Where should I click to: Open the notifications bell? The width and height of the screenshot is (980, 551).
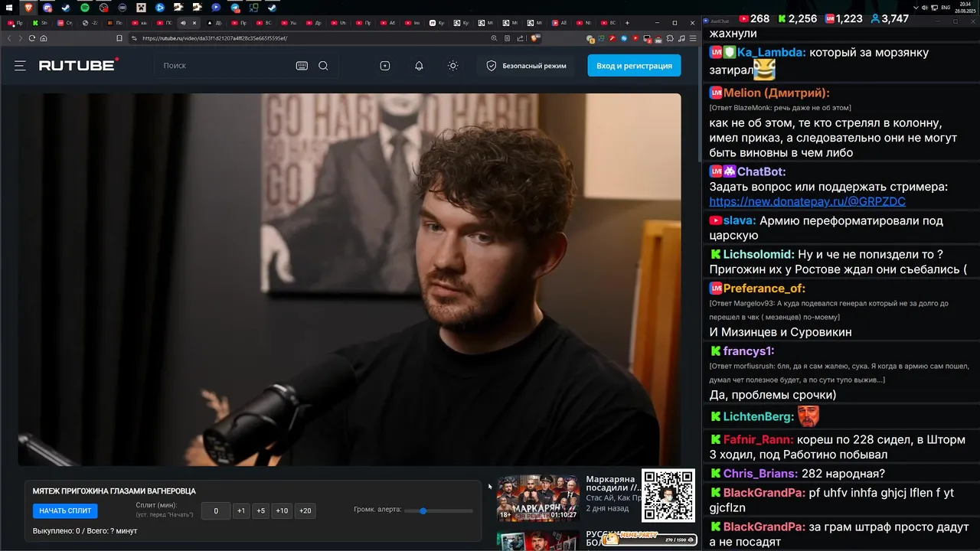tap(419, 66)
